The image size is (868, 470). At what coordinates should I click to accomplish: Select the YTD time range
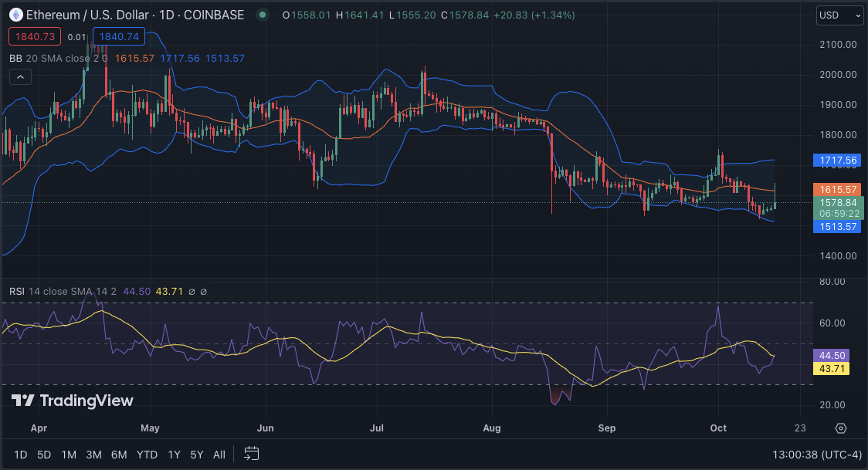point(147,455)
